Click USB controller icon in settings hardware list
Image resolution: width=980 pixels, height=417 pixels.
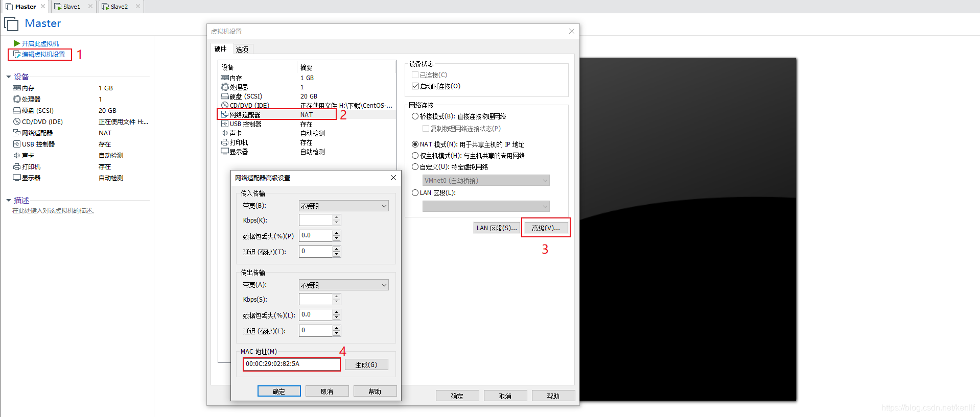(225, 124)
